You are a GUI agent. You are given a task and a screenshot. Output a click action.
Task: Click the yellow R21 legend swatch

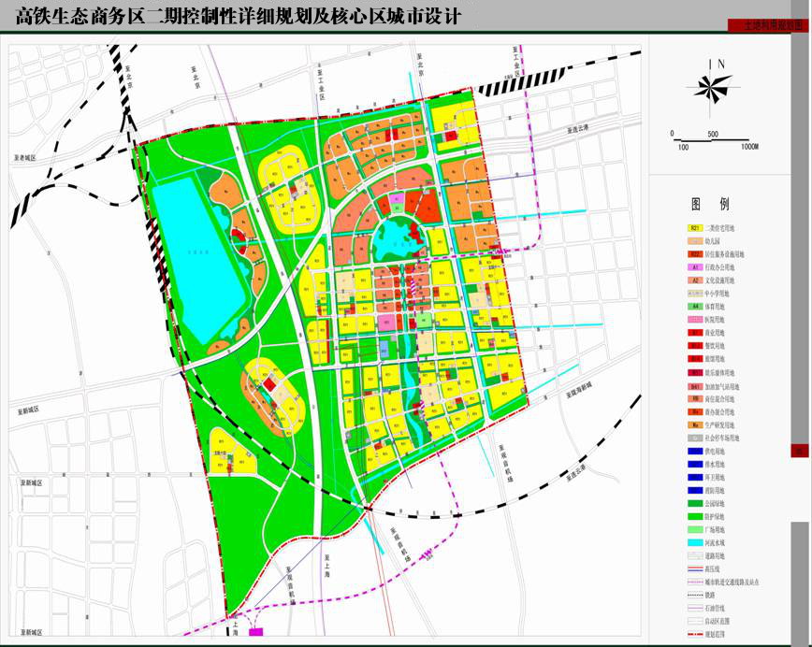click(x=696, y=228)
